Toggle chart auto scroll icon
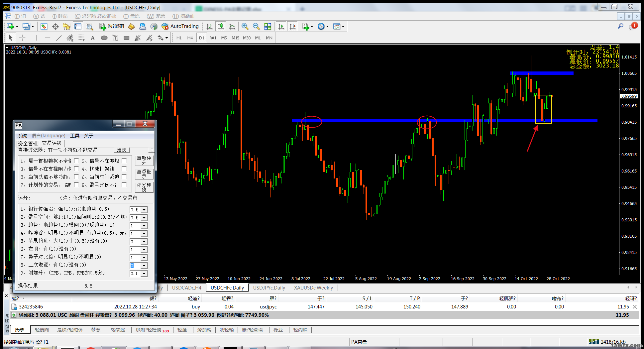Image resolution: width=644 pixels, height=349 pixels. coord(281,26)
